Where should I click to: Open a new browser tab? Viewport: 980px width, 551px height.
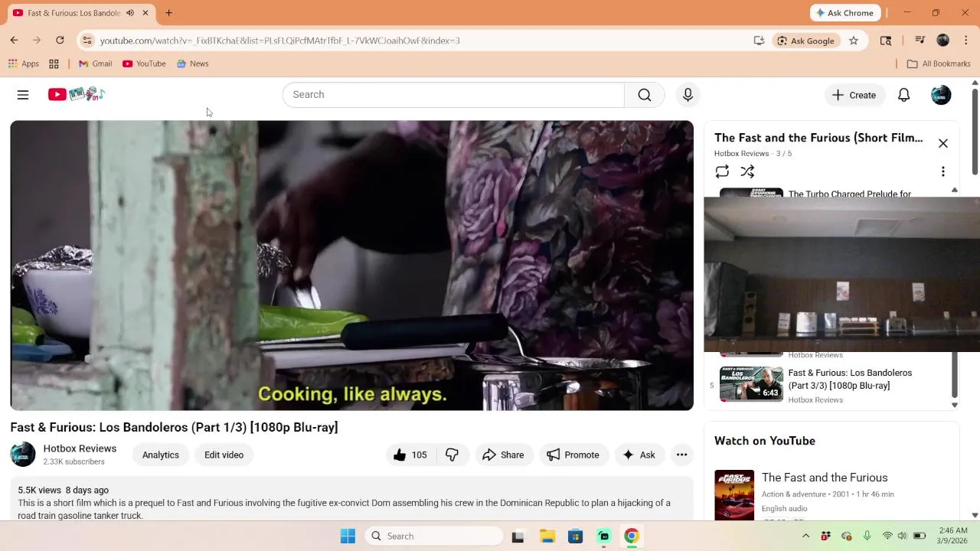[168, 13]
